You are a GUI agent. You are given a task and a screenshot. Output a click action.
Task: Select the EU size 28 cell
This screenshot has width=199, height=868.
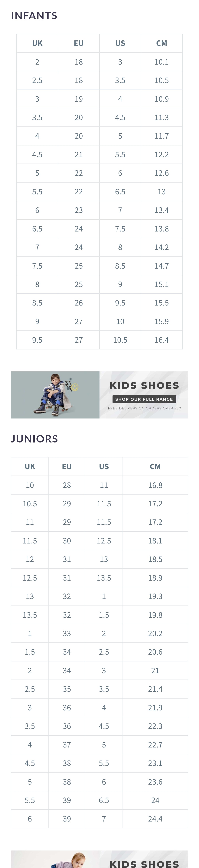pyautogui.click(x=67, y=485)
